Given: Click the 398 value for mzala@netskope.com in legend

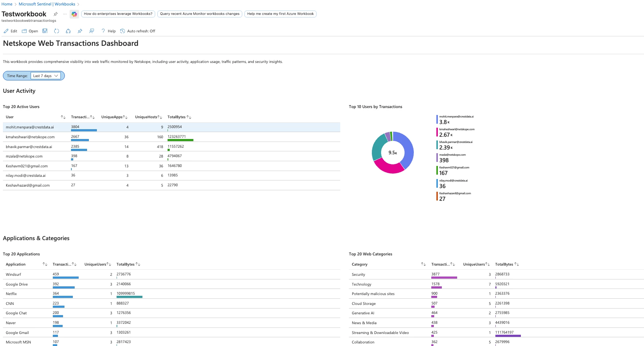Looking at the screenshot, I should click(444, 160).
